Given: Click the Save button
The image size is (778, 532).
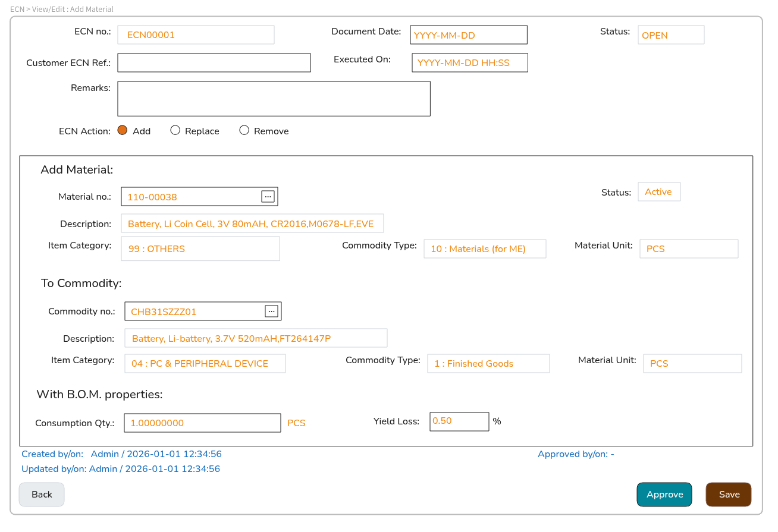Looking at the screenshot, I should coord(729,495).
